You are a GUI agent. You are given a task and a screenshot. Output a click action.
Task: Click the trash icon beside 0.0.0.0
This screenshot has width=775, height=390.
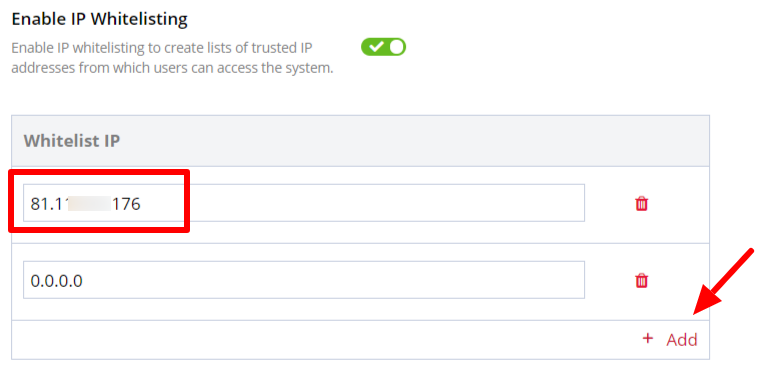coord(641,281)
